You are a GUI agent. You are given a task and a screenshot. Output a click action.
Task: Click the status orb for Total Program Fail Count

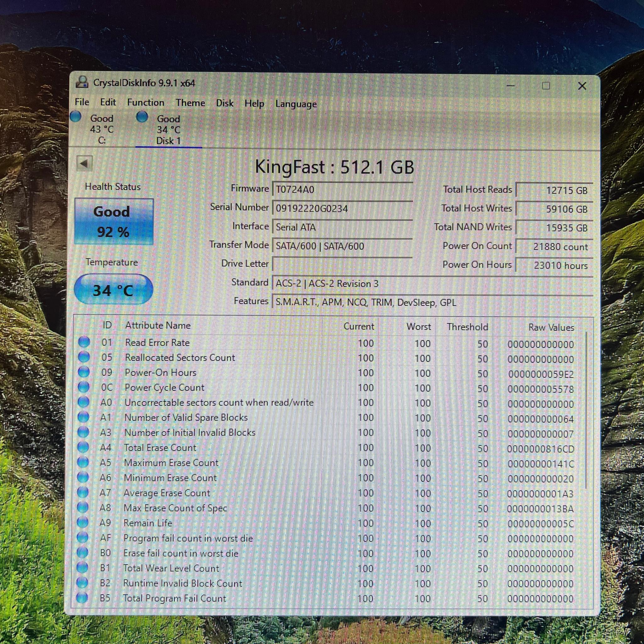(x=82, y=598)
